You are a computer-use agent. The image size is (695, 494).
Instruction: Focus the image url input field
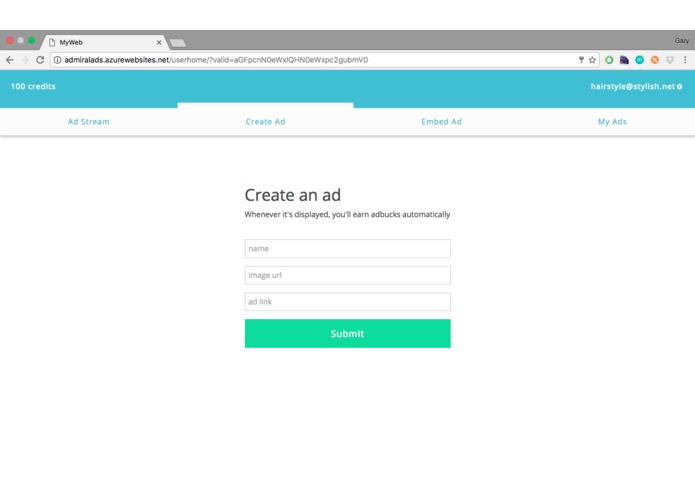click(348, 275)
